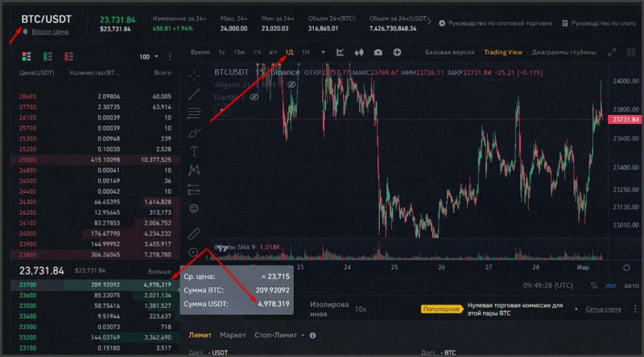Select sell-orders-only order book view icon
This screenshot has width=644, height=357.
point(68,56)
